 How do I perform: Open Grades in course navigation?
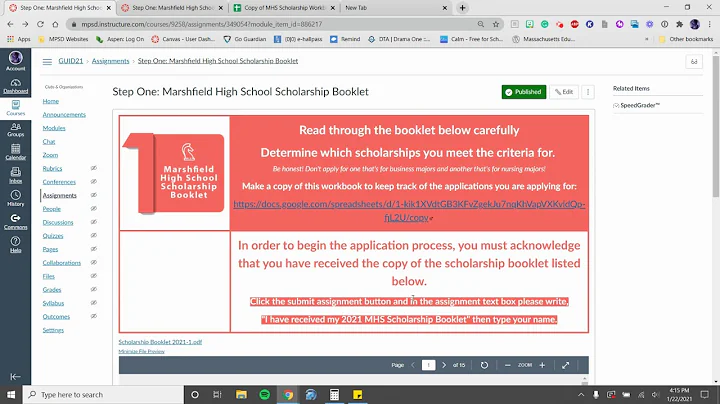tap(52, 290)
